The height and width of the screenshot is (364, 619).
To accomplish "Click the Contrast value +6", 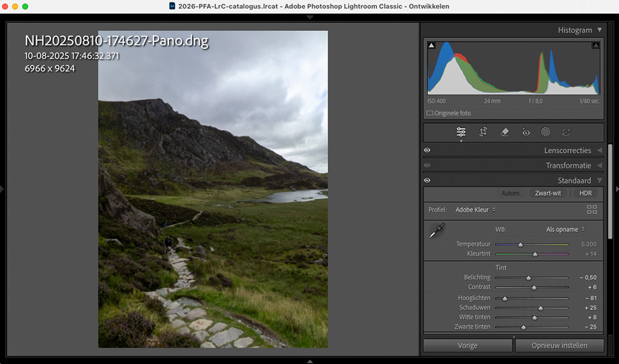I will tap(592, 287).
